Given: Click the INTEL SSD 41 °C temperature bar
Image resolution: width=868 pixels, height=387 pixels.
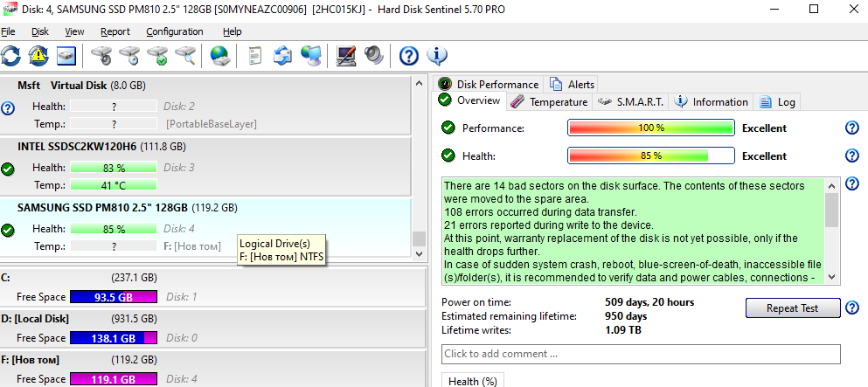Looking at the screenshot, I should click(x=114, y=184).
